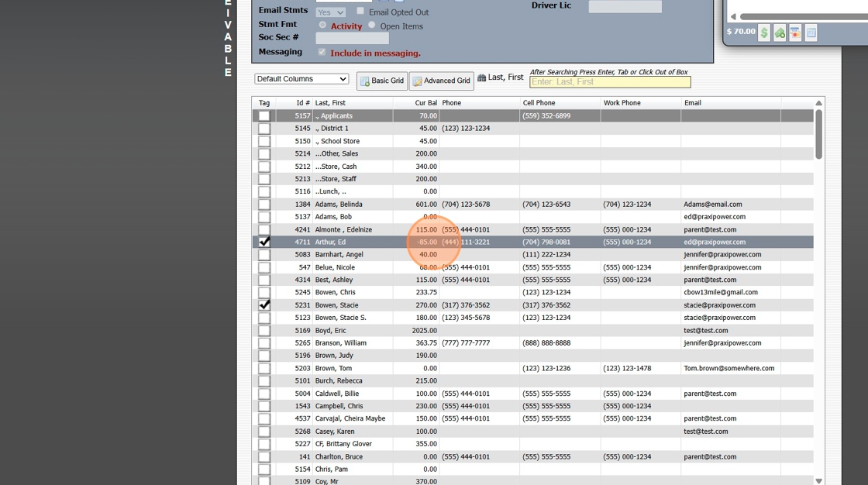Click the green dollar sign payment icon
This screenshot has width=868, height=485.
[x=764, y=33]
